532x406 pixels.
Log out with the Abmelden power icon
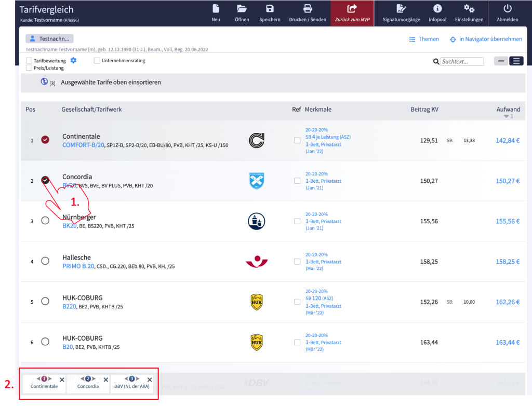coord(507,13)
